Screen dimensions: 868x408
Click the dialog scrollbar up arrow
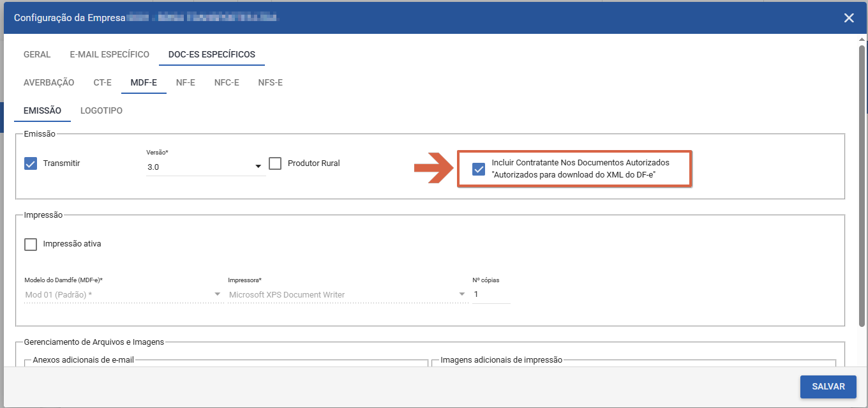click(862, 39)
